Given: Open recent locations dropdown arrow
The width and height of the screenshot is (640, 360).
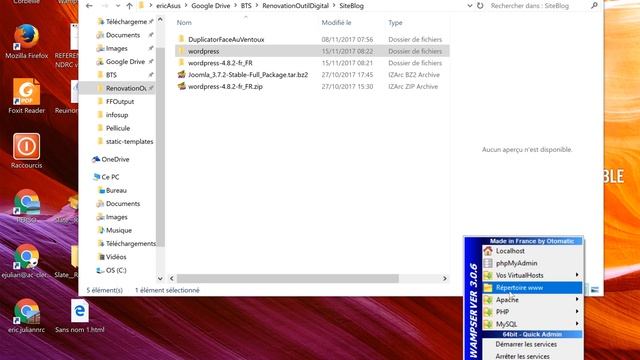Looking at the screenshot, I should [x=118, y=6].
